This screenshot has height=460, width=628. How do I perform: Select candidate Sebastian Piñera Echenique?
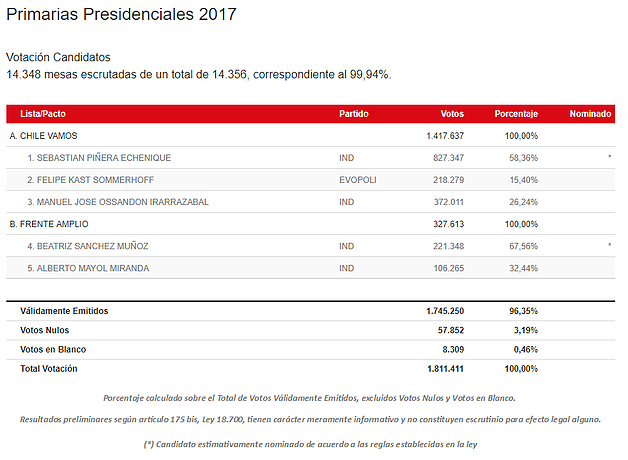(99, 158)
